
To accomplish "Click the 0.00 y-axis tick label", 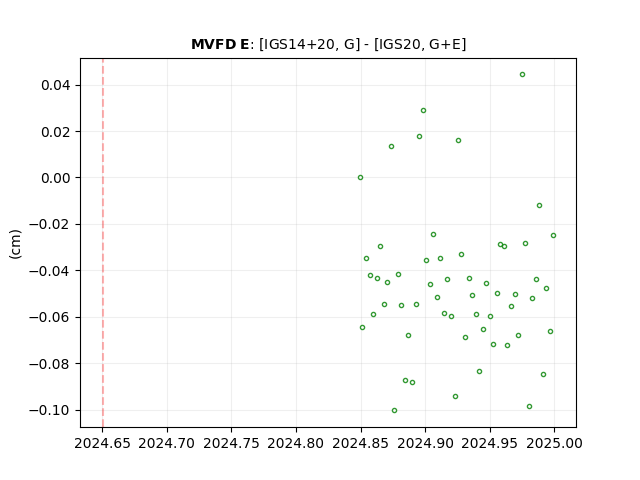I will [x=56, y=178].
